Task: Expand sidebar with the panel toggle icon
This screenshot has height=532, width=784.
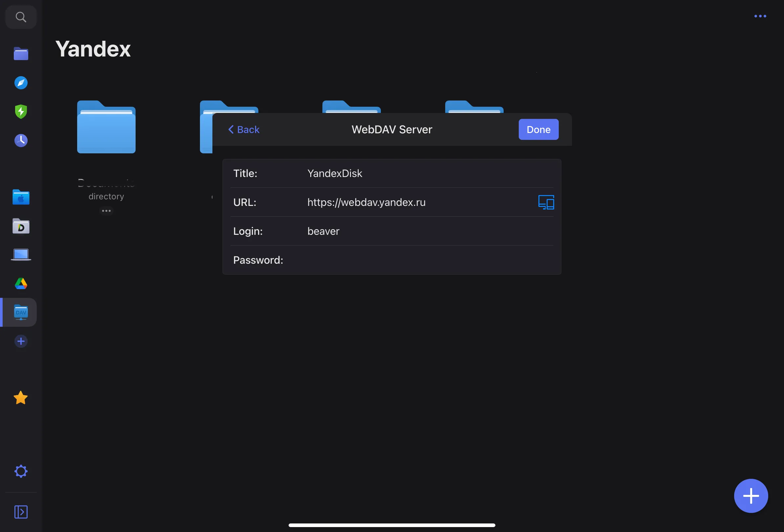Action: click(21, 512)
